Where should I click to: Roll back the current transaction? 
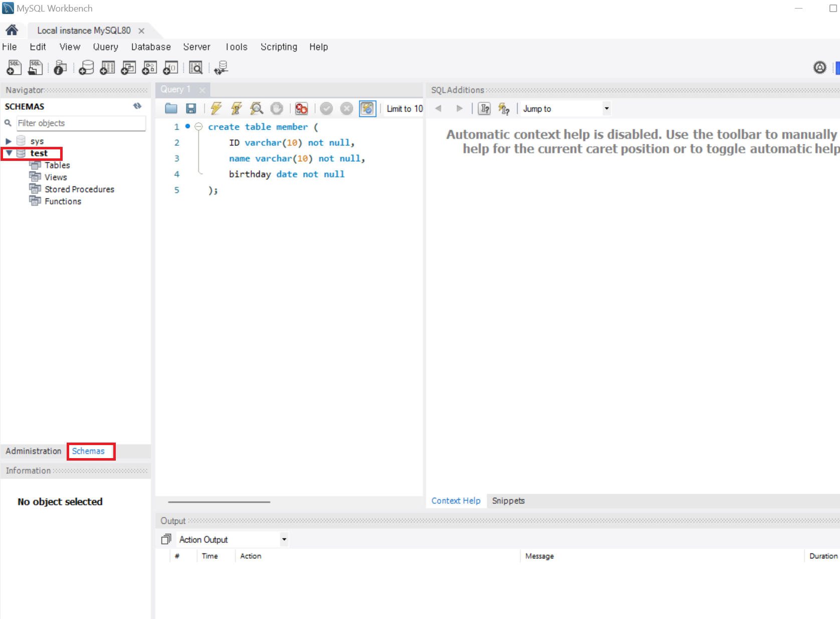click(346, 108)
